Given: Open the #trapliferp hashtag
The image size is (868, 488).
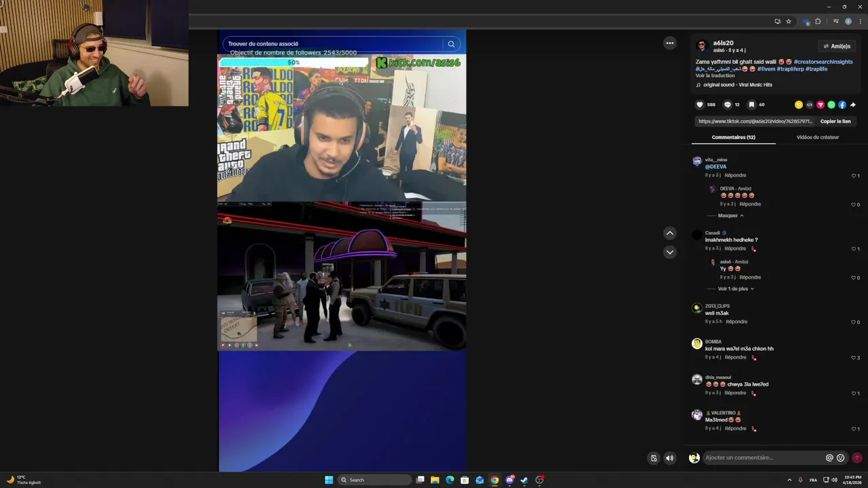Looking at the screenshot, I should click(790, 69).
